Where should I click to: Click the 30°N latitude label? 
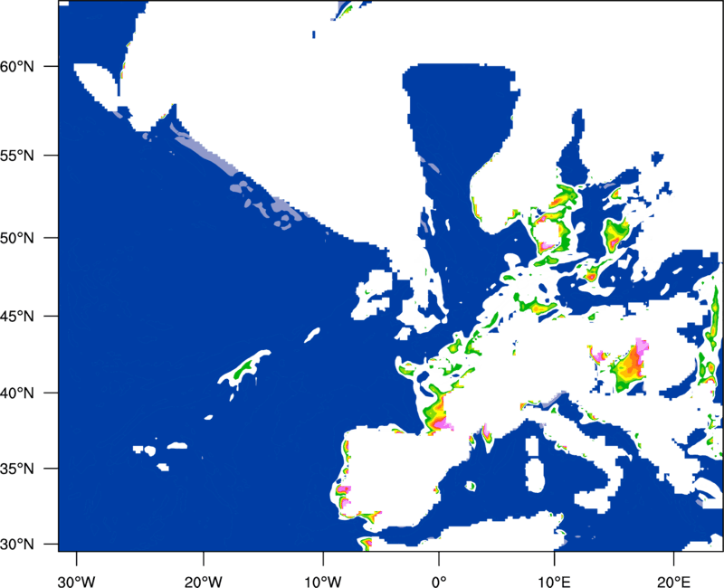17,545
